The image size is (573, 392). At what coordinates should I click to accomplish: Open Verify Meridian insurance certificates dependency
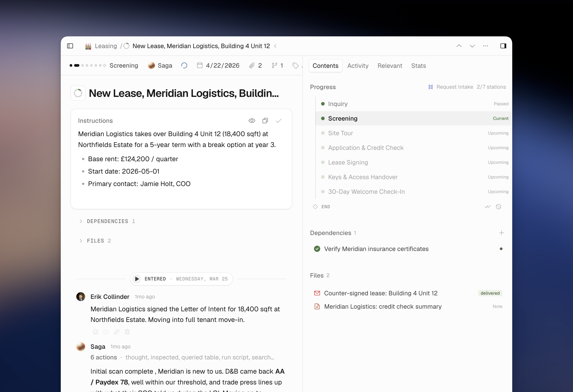376,249
